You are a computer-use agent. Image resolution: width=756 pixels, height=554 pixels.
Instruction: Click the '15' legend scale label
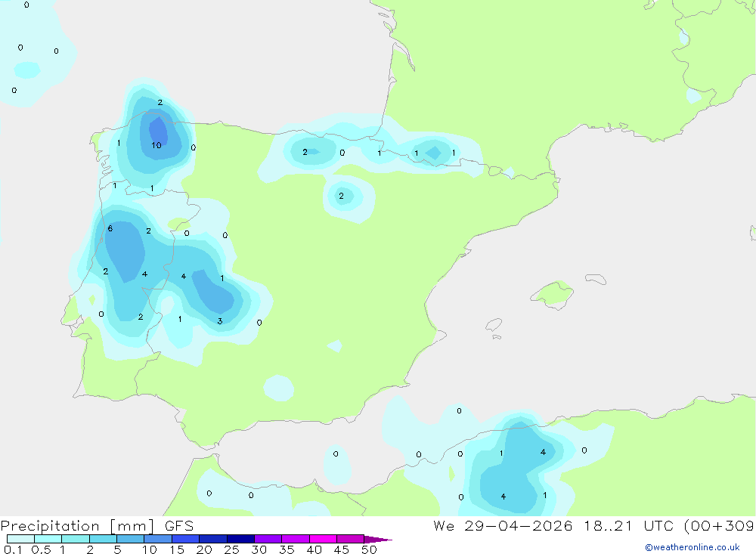tap(177, 549)
